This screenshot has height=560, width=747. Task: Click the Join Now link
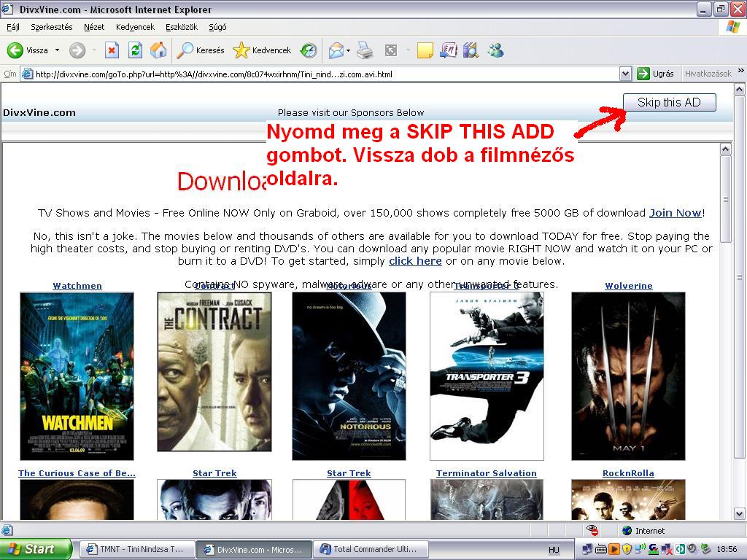point(675,213)
